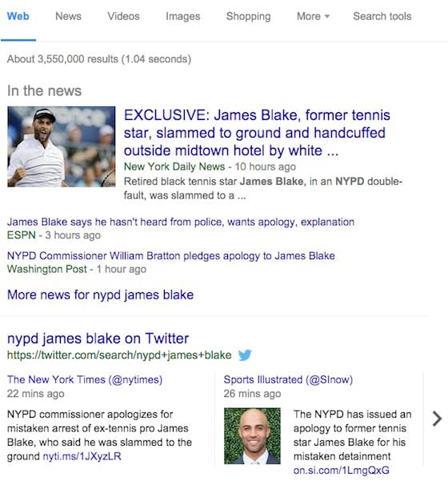Open the More dropdown menu
Image resolution: width=448 pixels, height=485 pixels.
(x=313, y=16)
